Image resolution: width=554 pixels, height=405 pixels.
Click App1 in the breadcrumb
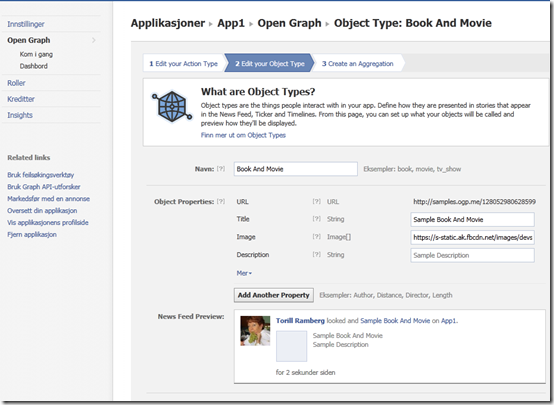(x=231, y=23)
